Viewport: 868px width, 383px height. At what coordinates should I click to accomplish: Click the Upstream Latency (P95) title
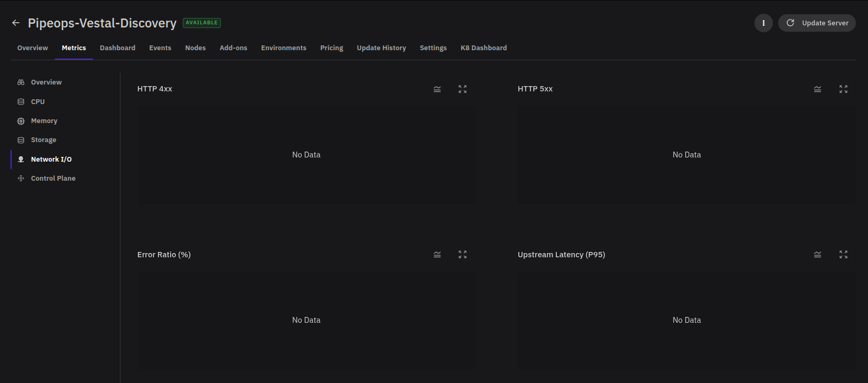(x=562, y=255)
